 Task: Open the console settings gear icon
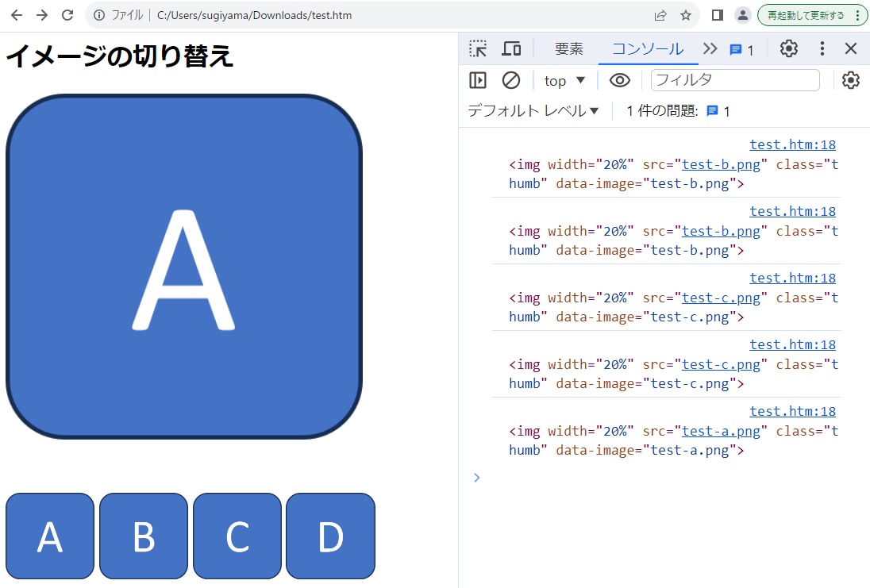(851, 80)
